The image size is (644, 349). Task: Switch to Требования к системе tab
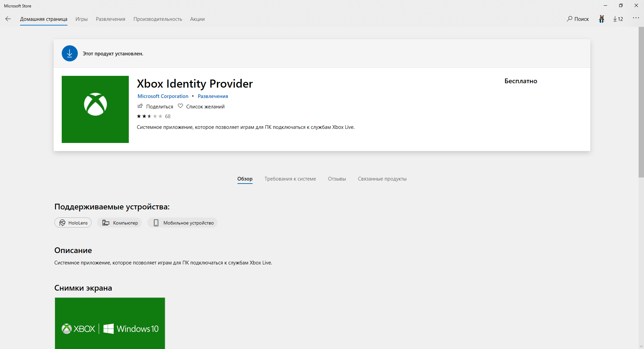pos(290,179)
